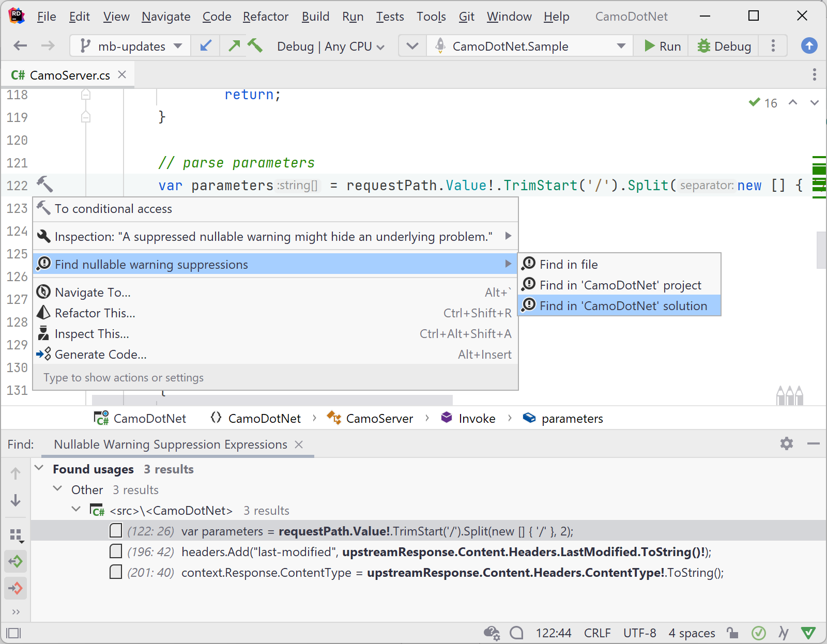The height and width of the screenshot is (644, 827).
Task: Click the previous occurrence up arrow in Find panel
Action: [x=16, y=473]
